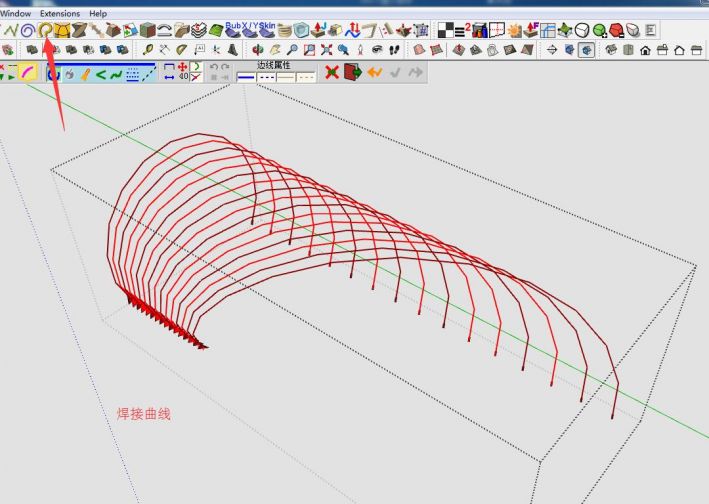
Task: Click the X/Y soap skin tool
Action: click(250, 30)
